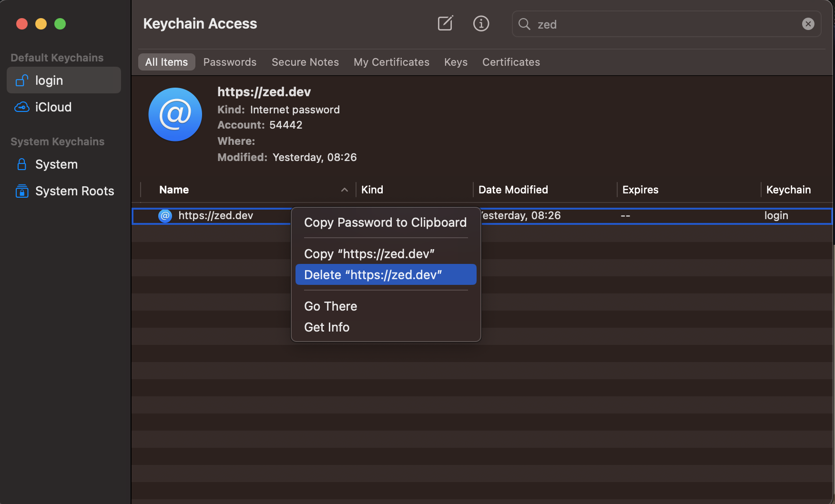Click the System keychain lock icon
Image resolution: width=835 pixels, height=504 pixels.
click(21, 164)
